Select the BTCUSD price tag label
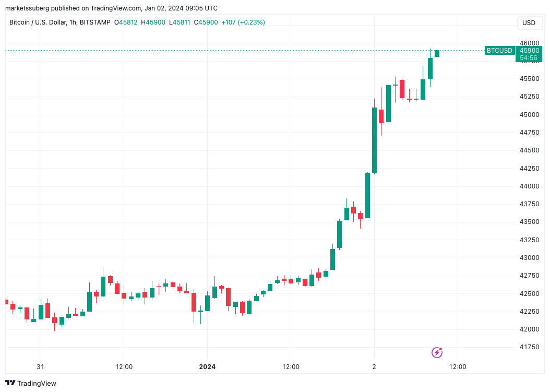The image size is (550, 392). pos(499,51)
